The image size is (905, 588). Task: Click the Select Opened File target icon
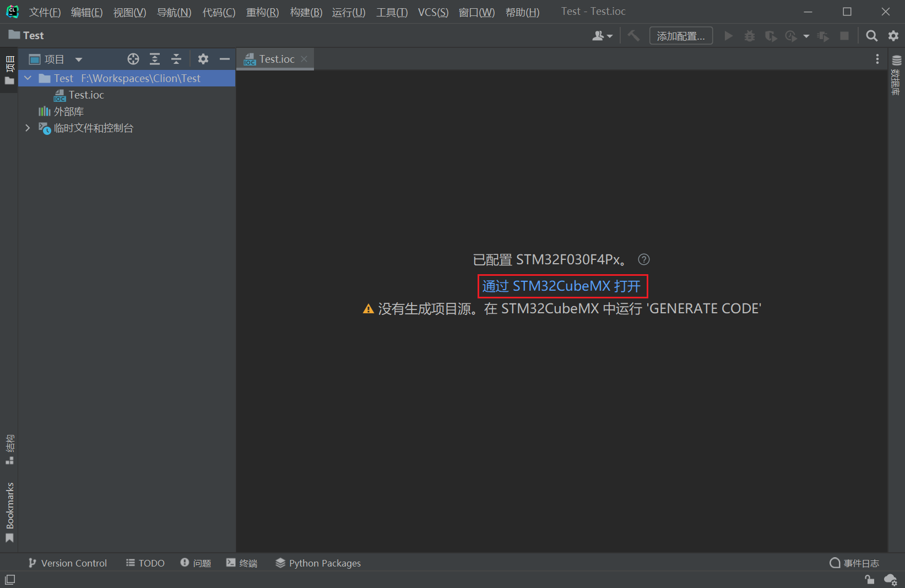click(133, 59)
